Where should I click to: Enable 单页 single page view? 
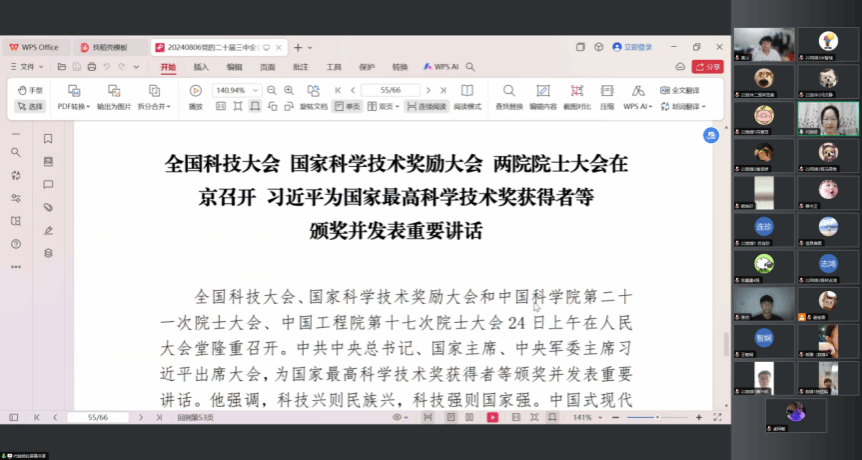[x=347, y=106]
